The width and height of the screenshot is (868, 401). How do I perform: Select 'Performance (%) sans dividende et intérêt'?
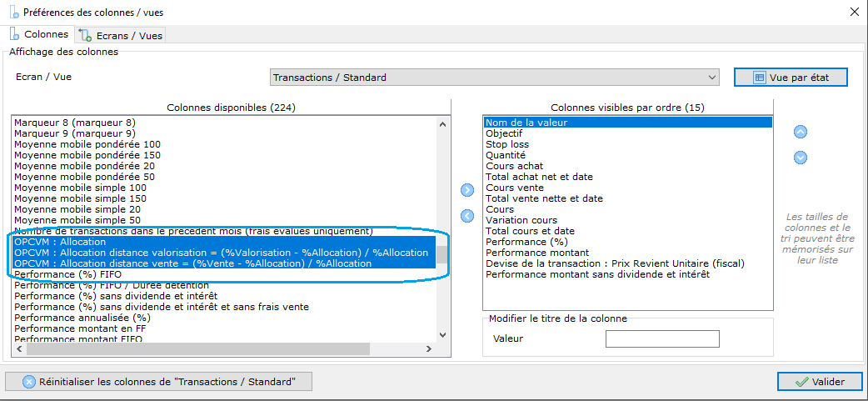point(224,296)
